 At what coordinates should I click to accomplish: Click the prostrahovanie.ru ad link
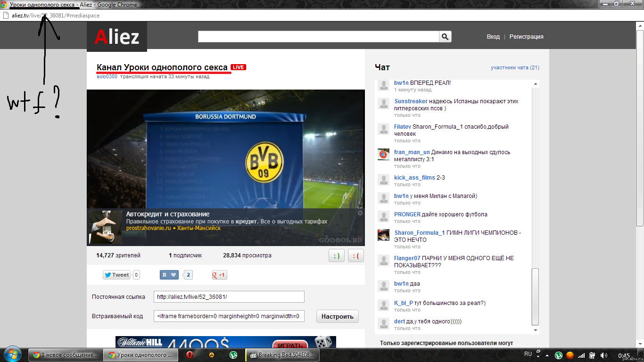(x=148, y=228)
